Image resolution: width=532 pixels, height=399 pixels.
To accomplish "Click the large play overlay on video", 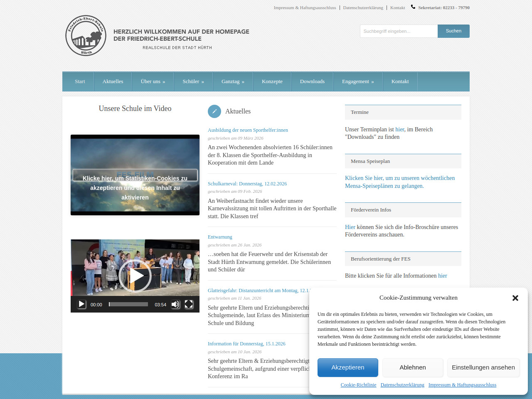I will (135, 276).
